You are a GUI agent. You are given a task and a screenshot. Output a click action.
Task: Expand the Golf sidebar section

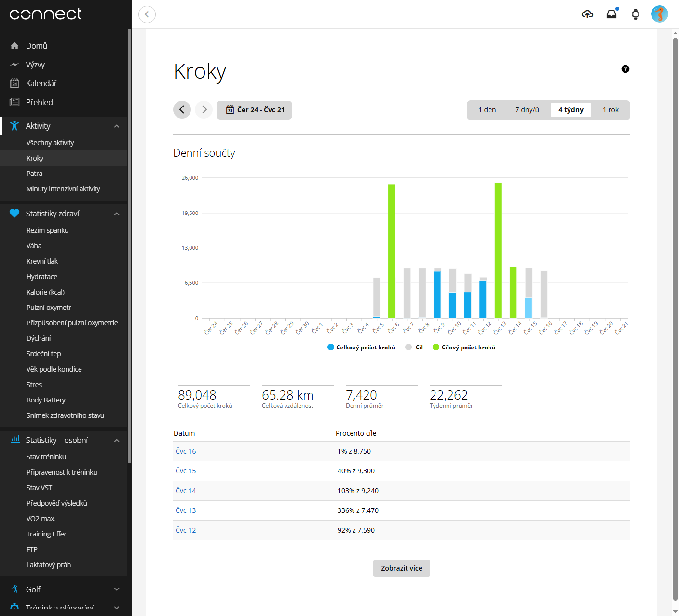coord(116,589)
